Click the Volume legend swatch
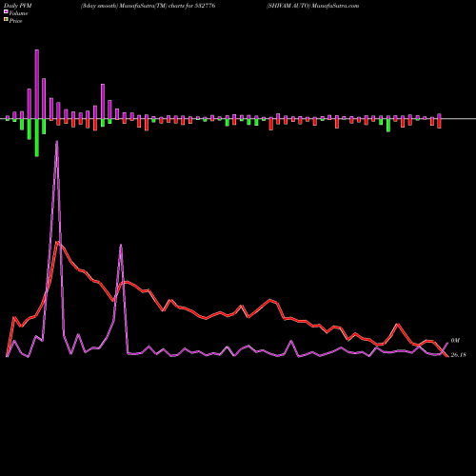 pyautogui.click(x=6, y=11)
